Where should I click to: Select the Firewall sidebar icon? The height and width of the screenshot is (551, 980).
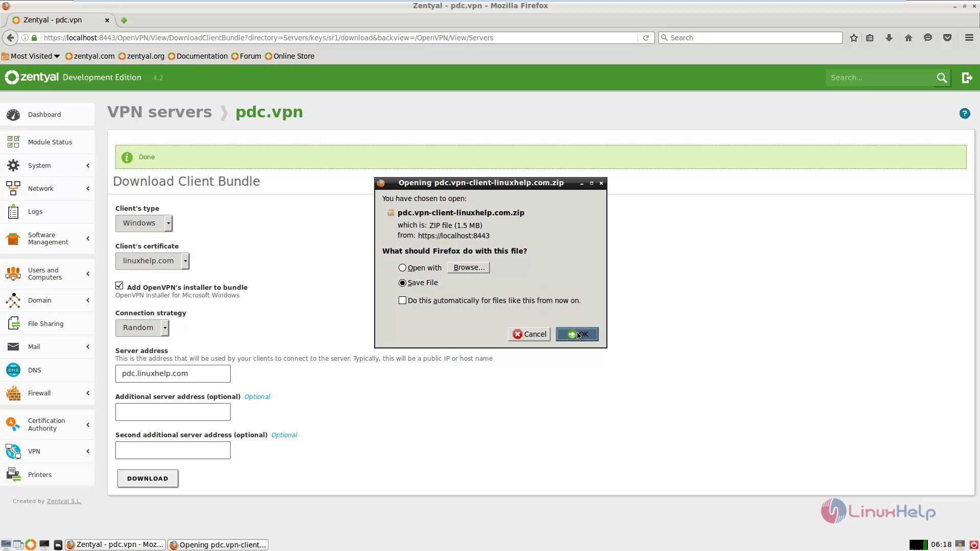pos(13,393)
